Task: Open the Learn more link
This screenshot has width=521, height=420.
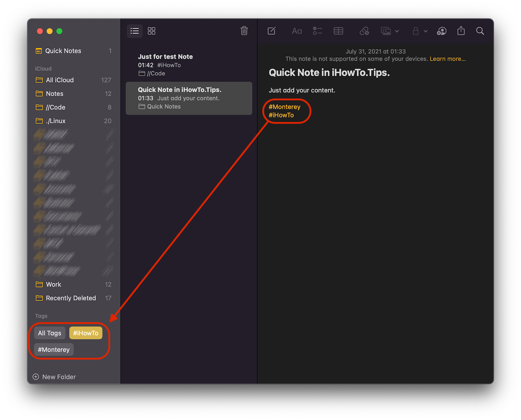Action: click(x=448, y=59)
